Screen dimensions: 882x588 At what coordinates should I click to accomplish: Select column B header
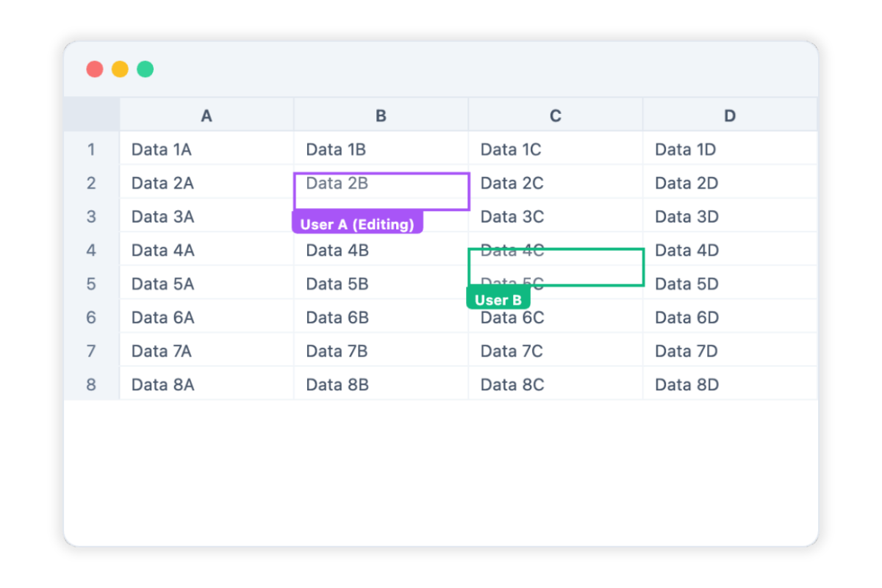pos(381,115)
